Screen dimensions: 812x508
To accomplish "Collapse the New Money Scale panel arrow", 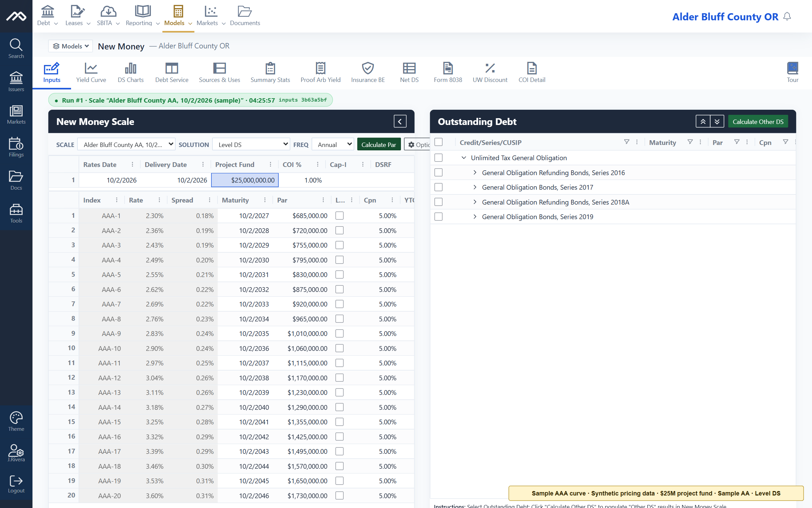I will click(400, 121).
